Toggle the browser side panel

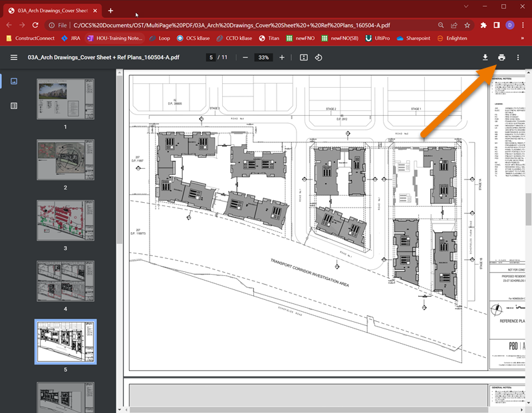click(x=497, y=25)
